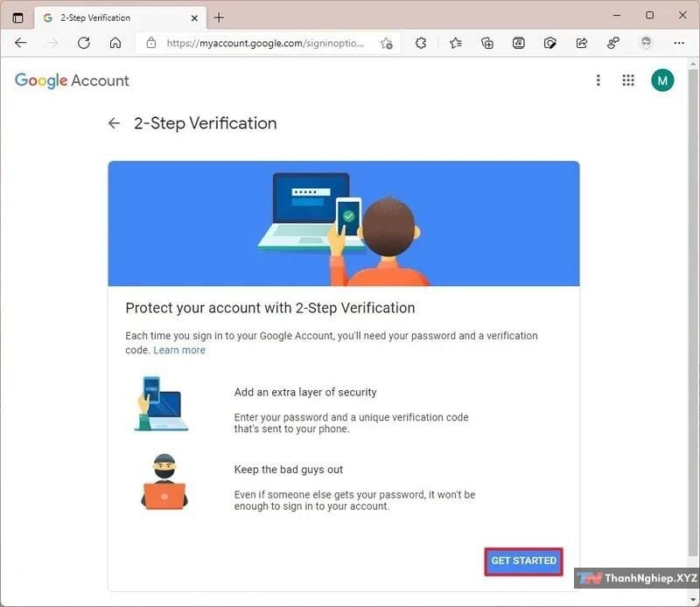Click the phone and laptop illustration

[161, 404]
